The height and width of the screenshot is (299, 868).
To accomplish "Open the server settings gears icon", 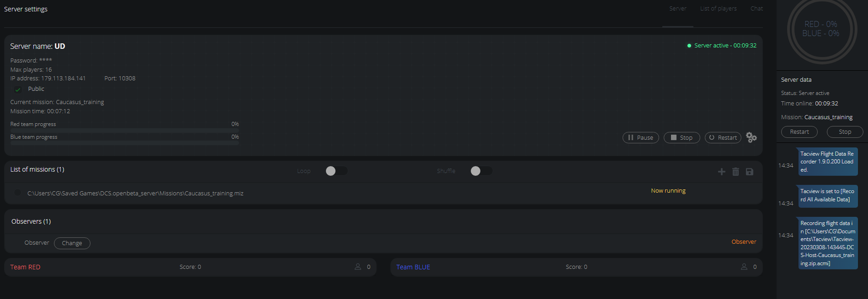I will pyautogui.click(x=751, y=137).
